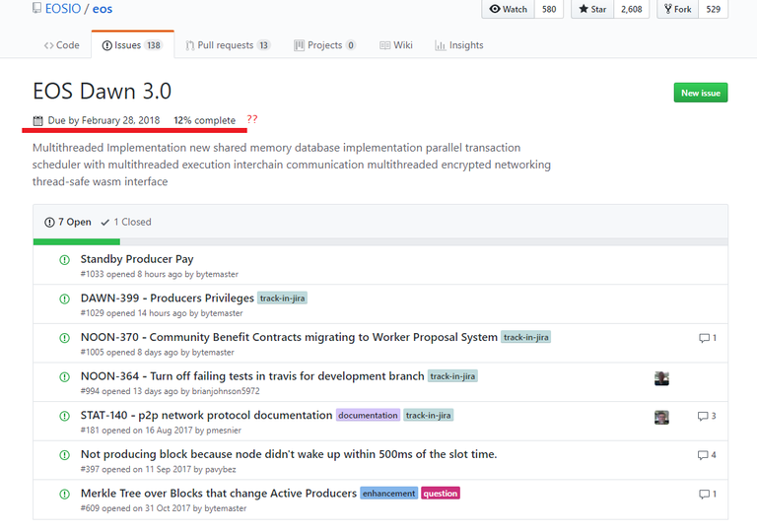Create a New issue
This screenshot has height=532, width=757.
[x=701, y=93]
